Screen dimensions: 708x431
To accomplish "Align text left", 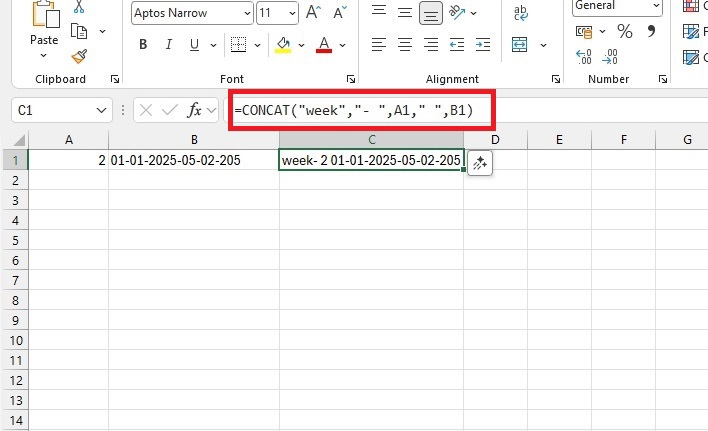I will (x=379, y=44).
